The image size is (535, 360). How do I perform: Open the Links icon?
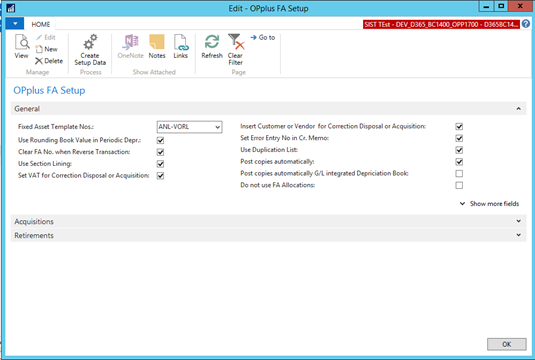tap(180, 46)
